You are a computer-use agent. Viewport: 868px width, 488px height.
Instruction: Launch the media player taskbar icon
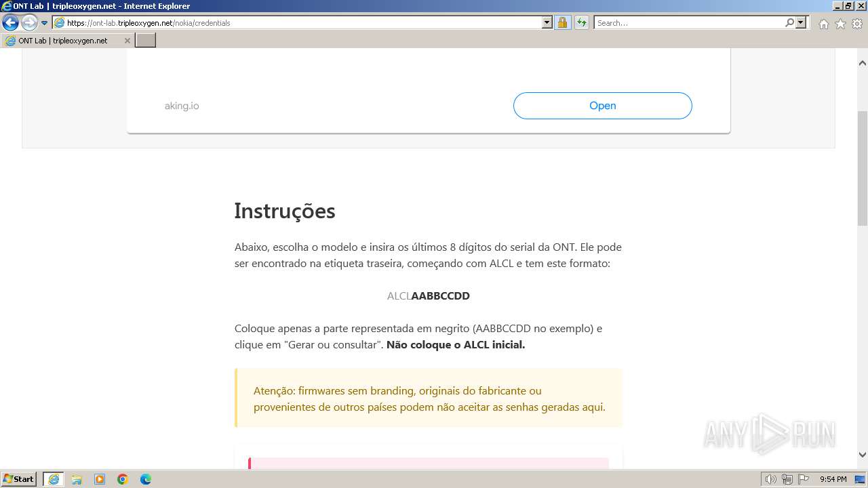(x=100, y=479)
